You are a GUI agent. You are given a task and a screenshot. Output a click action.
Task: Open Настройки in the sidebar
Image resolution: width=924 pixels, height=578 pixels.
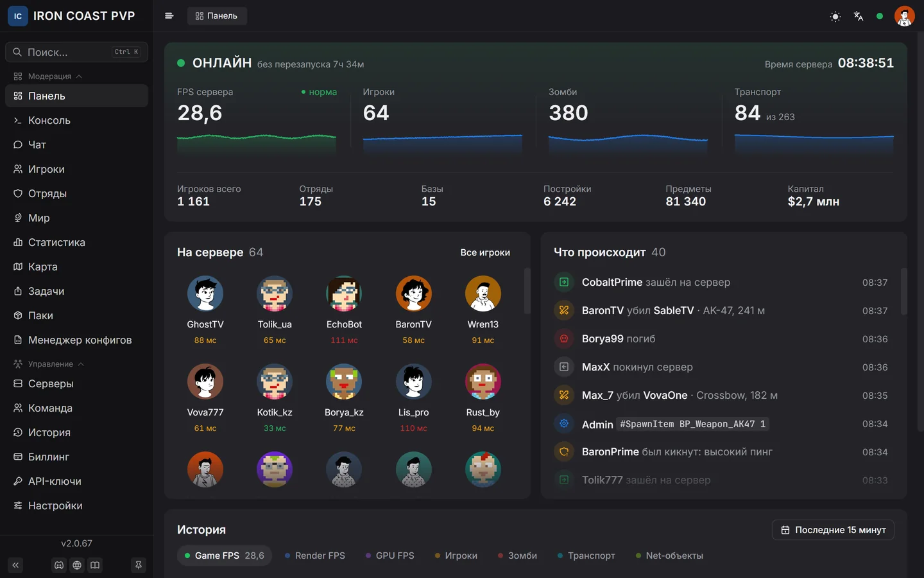click(x=76, y=505)
